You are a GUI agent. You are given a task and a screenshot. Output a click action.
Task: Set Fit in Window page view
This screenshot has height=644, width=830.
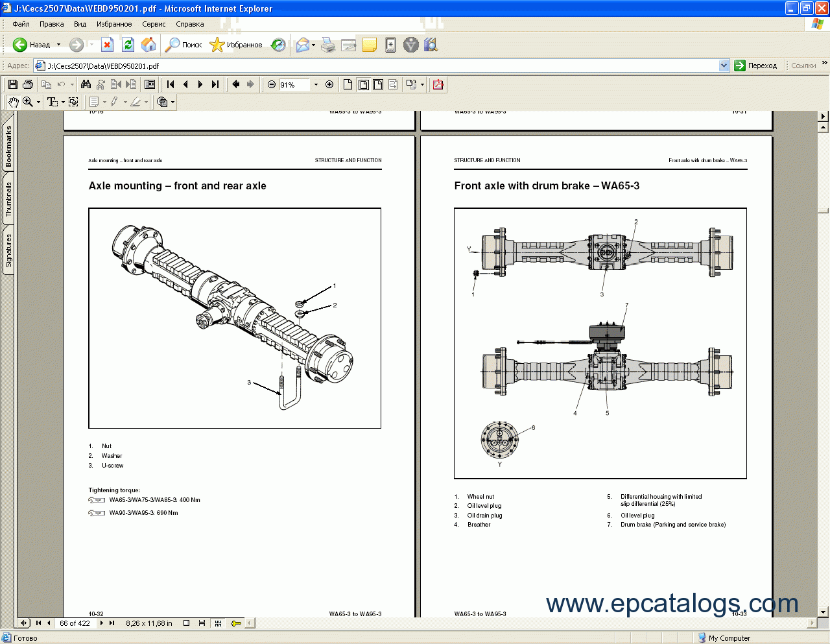pos(363,84)
